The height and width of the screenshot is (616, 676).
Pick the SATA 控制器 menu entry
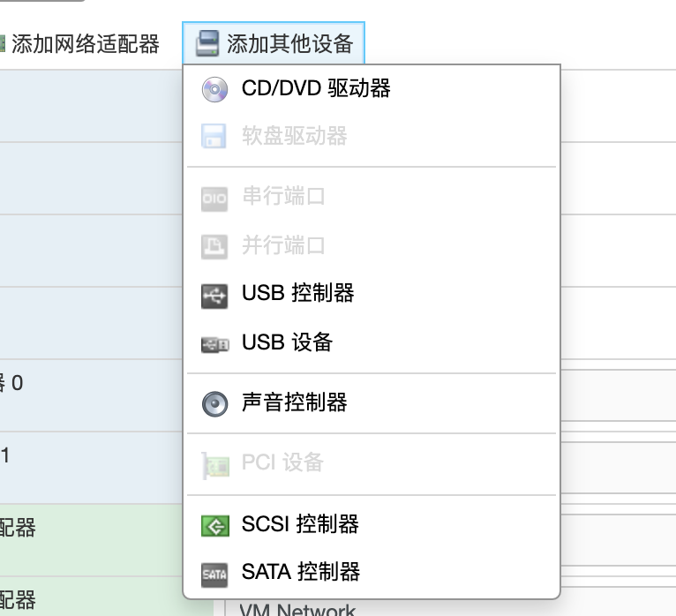301,574
